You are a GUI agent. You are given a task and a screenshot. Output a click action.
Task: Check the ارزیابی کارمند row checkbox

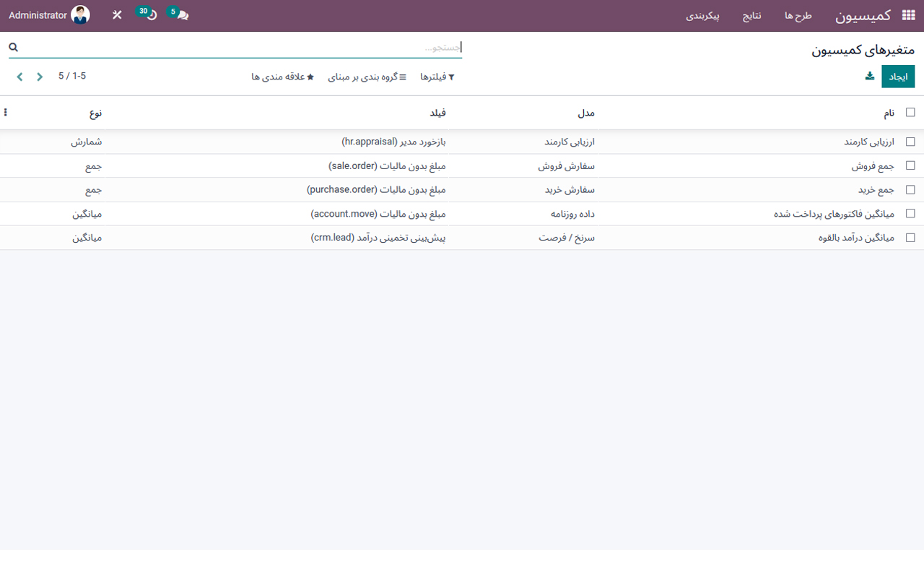pos(910,142)
